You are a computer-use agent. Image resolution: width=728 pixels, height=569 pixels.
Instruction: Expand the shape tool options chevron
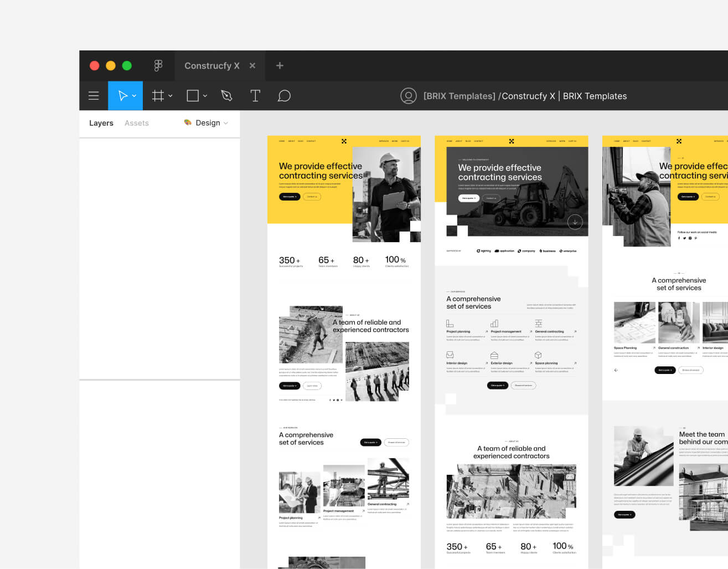(204, 95)
